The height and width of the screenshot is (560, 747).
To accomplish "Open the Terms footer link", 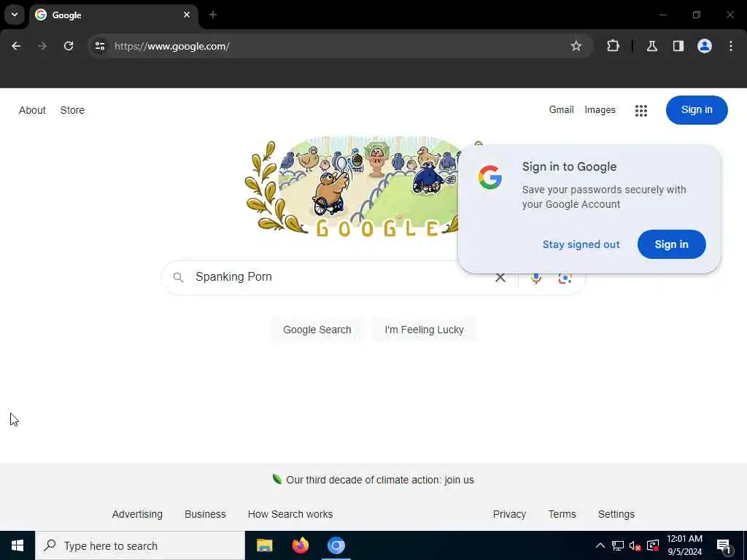I will (x=562, y=514).
